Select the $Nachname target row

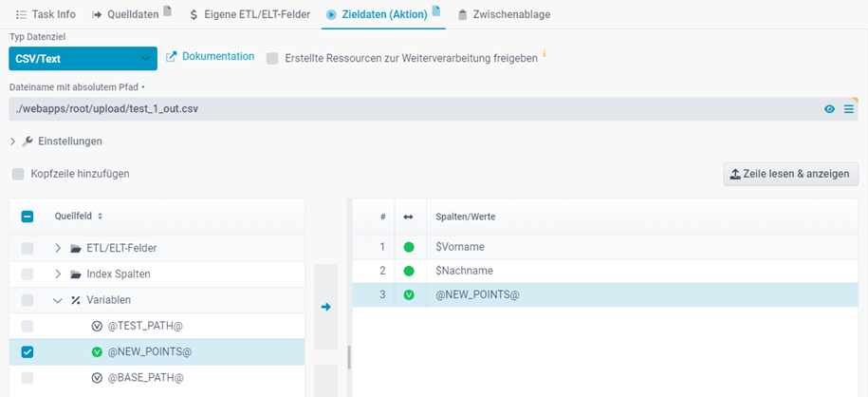(x=605, y=271)
